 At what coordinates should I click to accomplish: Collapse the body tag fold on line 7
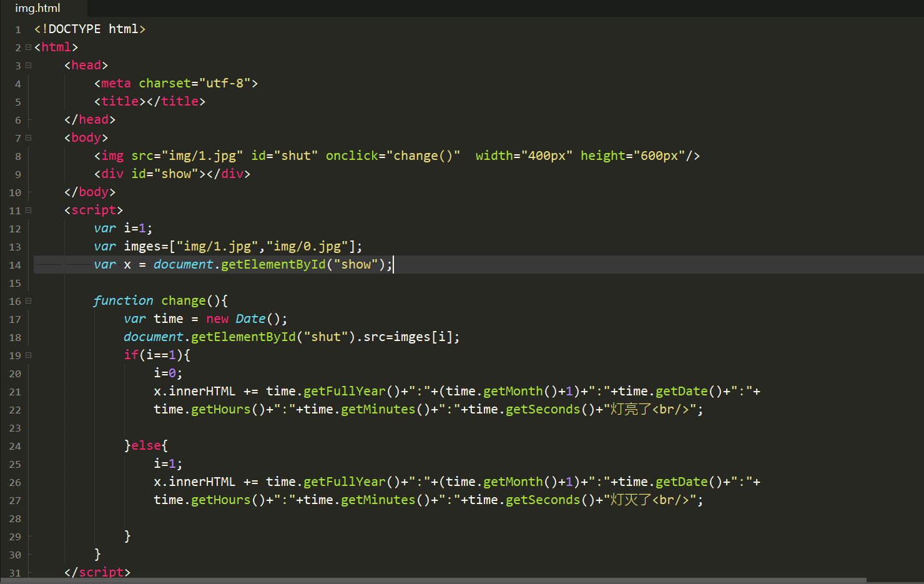pos(28,137)
